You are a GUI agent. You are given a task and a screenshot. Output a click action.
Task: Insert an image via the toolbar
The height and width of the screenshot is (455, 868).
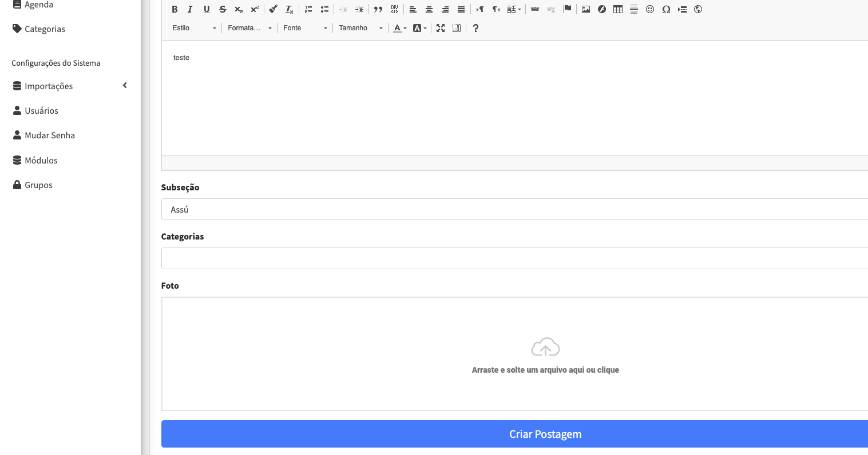coord(586,9)
